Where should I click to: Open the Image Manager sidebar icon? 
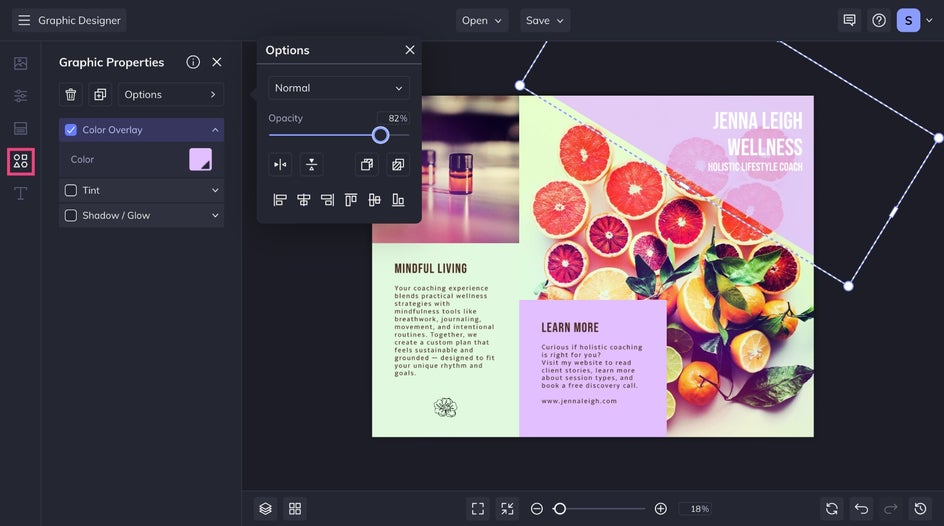click(x=20, y=63)
